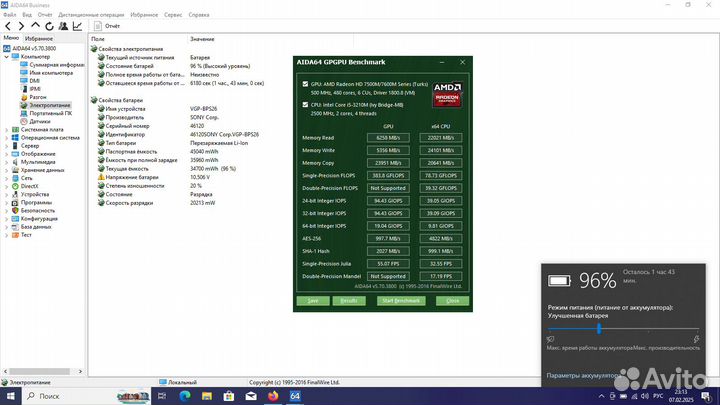This screenshot has width=720, height=405.
Task: Click the Forward navigation arrow in toolbar
Action: [21, 26]
